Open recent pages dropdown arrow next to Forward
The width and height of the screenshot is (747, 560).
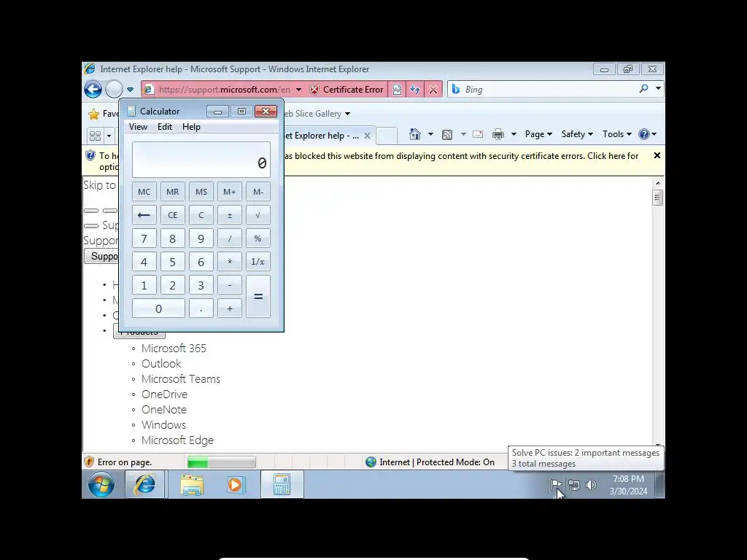coord(130,90)
